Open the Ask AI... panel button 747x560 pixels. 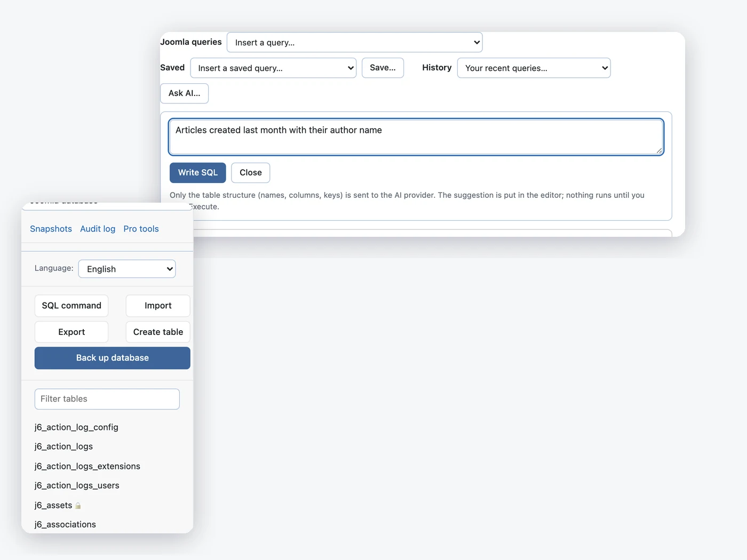click(184, 93)
